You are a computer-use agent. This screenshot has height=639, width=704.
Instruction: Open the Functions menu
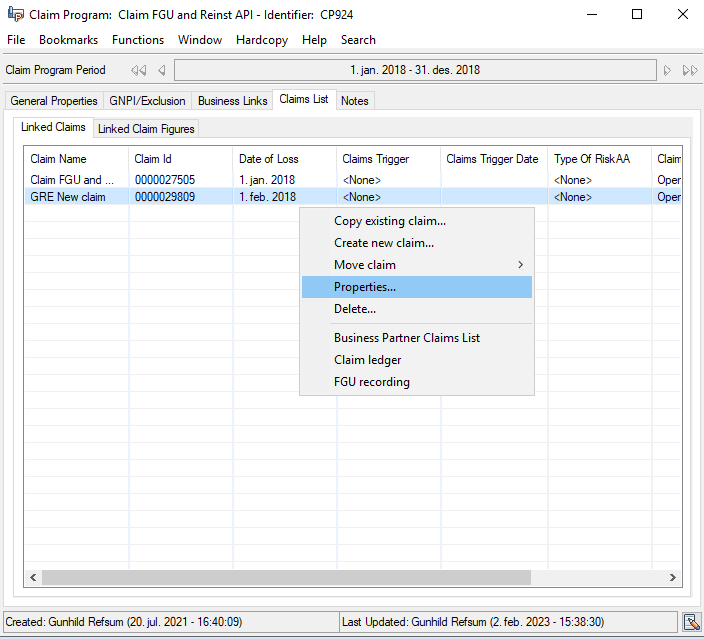coord(138,40)
